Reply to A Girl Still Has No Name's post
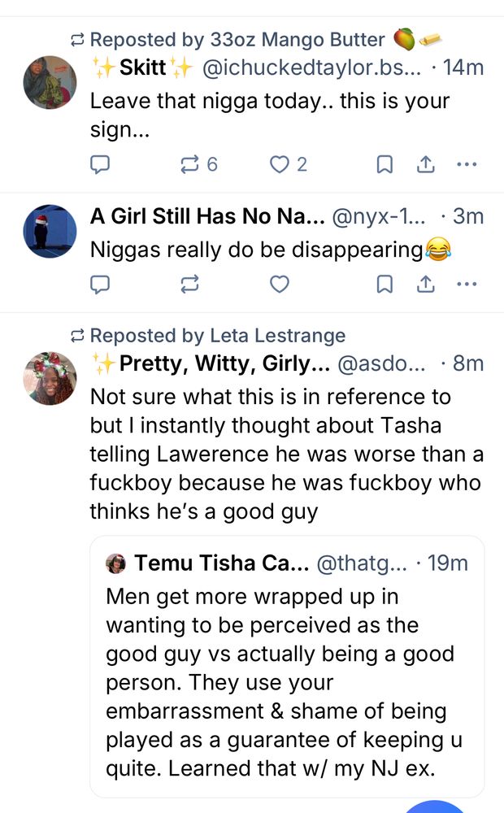 (99, 285)
